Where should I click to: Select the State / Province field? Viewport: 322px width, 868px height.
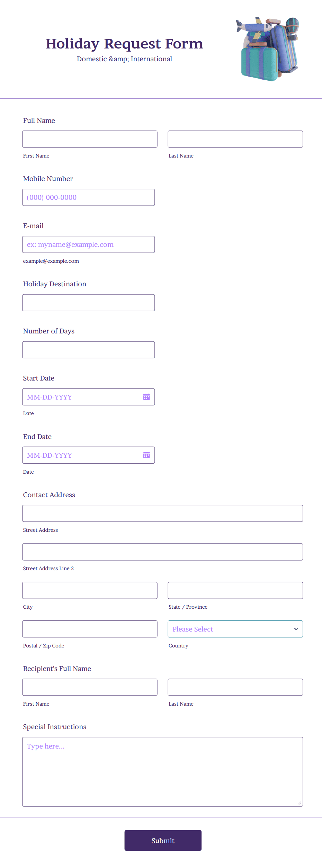(x=235, y=590)
